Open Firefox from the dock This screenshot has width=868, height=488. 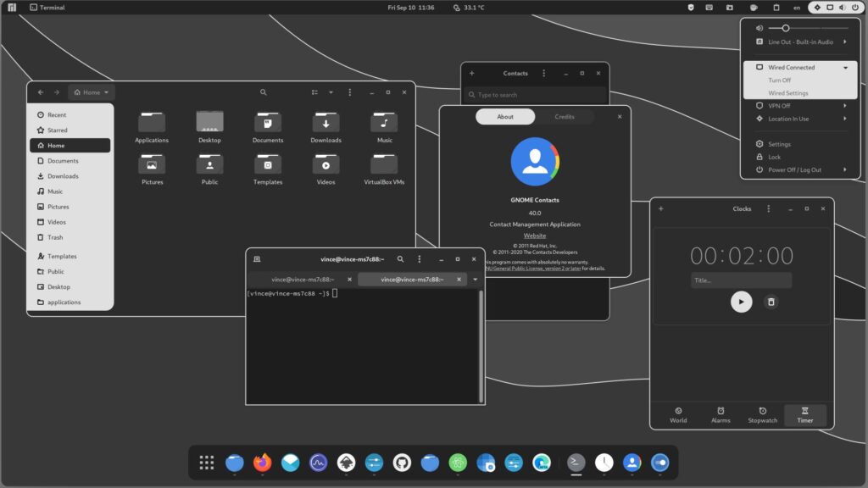[262, 463]
